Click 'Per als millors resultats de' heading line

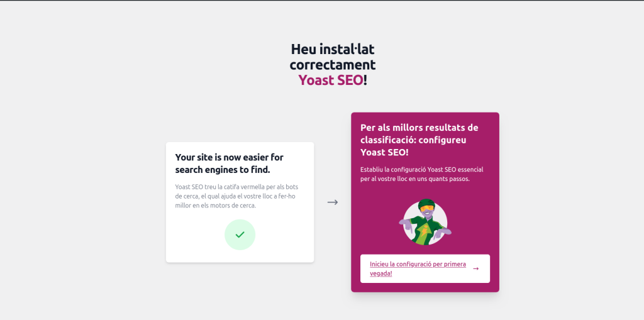click(x=419, y=127)
